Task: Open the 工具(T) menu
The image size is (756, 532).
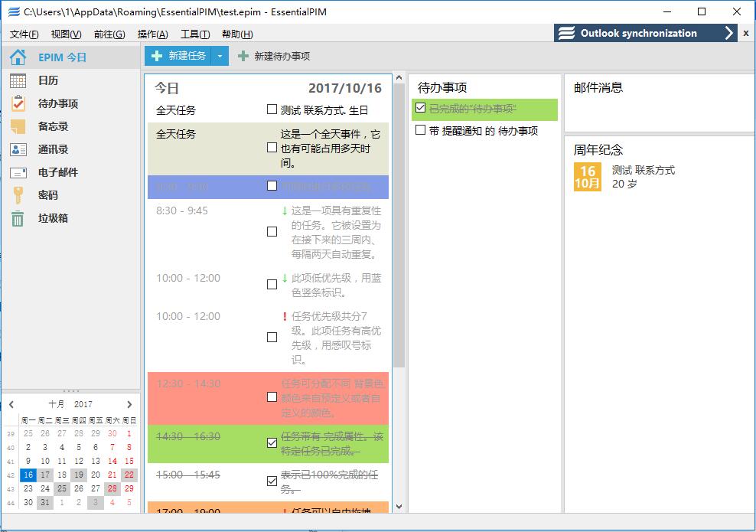Action: 195,34
